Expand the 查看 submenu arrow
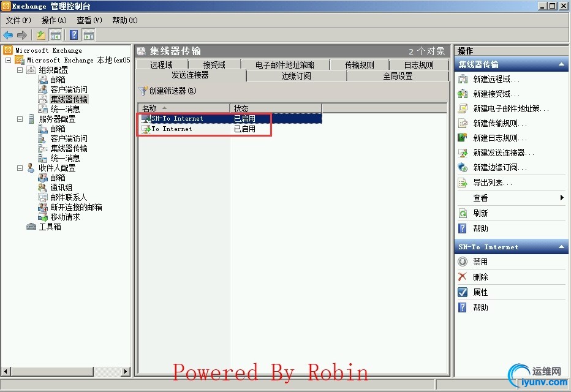 point(562,198)
